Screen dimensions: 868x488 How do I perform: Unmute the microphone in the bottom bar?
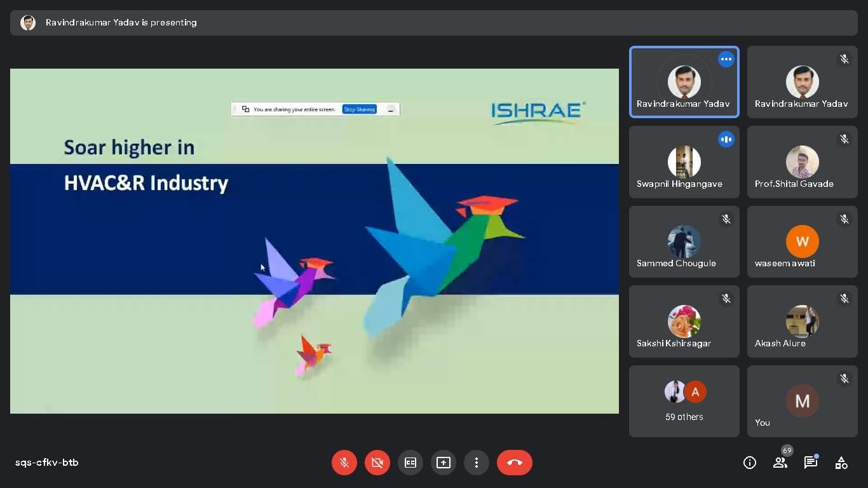[x=344, y=463]
